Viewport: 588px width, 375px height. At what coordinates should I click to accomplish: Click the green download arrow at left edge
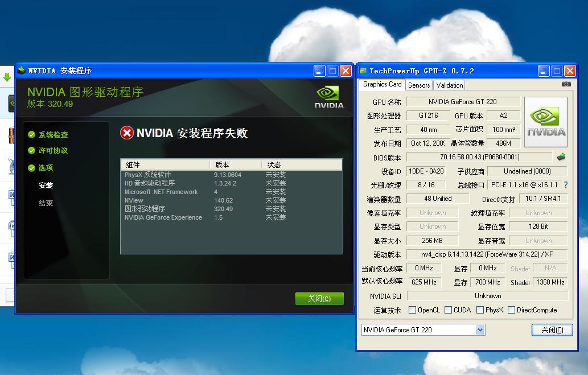point(7,77)
